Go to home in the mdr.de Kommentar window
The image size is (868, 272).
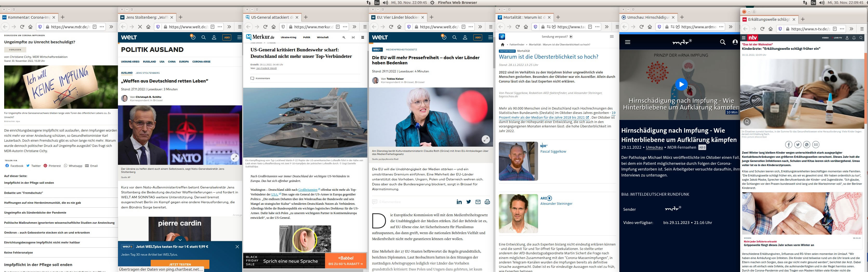[x=30, y=26]
